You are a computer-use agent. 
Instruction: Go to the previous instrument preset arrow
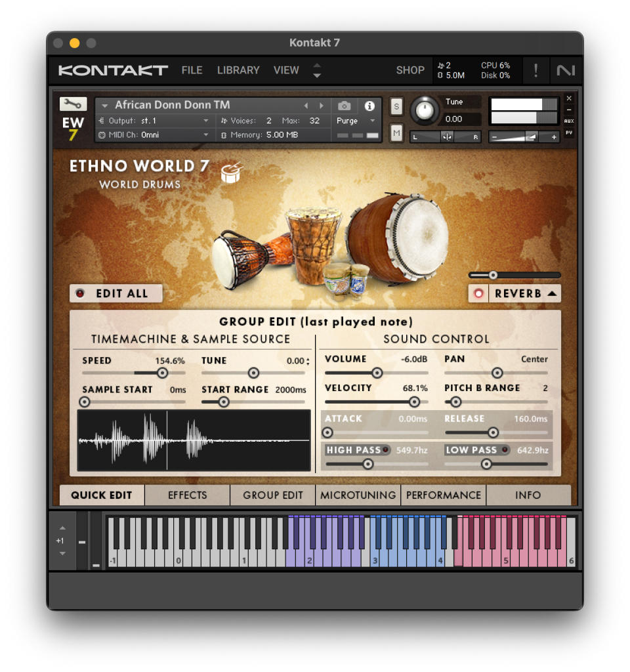(x=306, y=106)
